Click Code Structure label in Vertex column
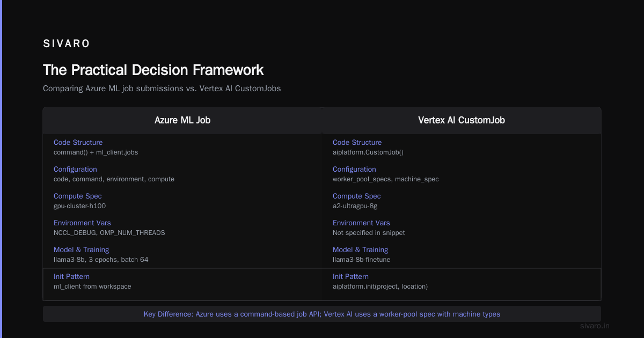This screenshot has width=644, height=338. point(357,143)
